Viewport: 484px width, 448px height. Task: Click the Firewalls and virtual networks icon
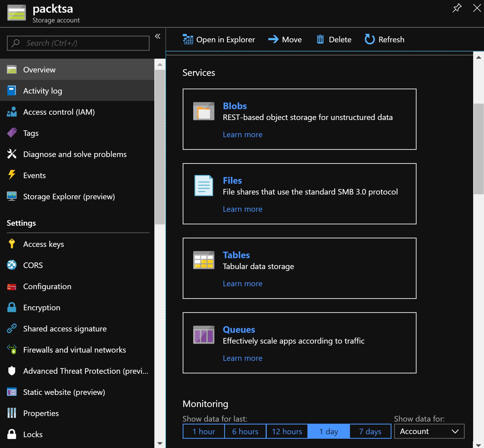(12, 350)
